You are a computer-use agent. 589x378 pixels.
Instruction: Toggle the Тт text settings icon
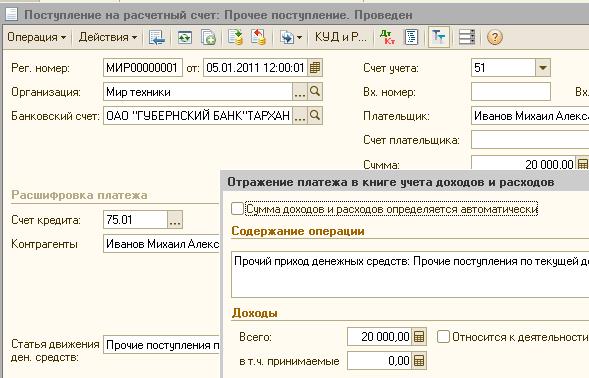[x=439, y=37]
